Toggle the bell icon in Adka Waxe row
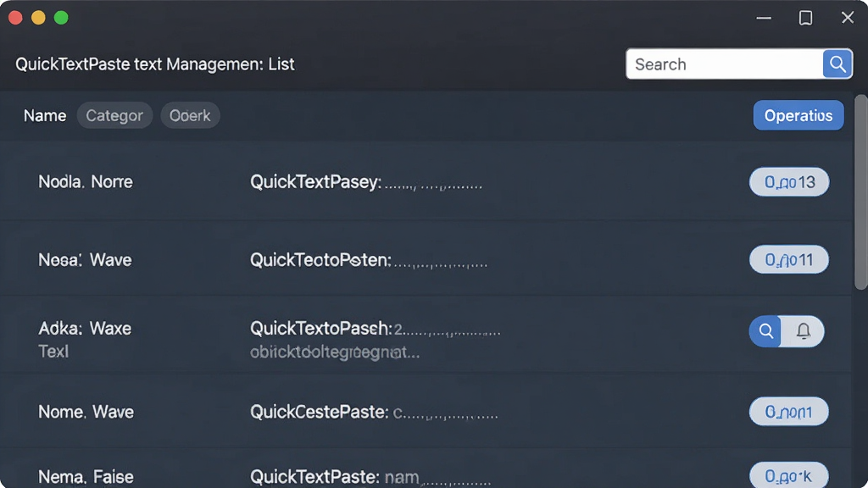The height and width of the screenshot is (488, 868). (803, 331)
